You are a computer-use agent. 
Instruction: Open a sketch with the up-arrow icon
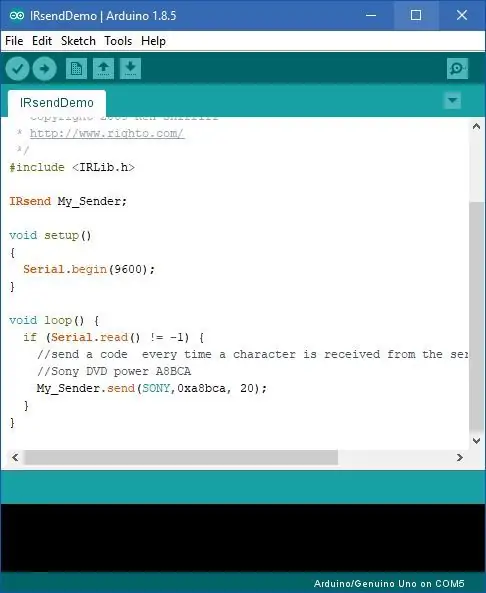[103, 68]
